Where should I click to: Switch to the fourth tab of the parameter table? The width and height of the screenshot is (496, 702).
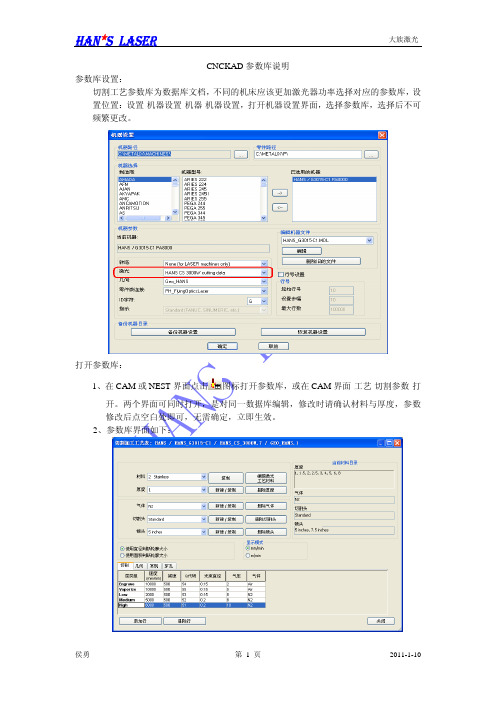click(169, 566)
